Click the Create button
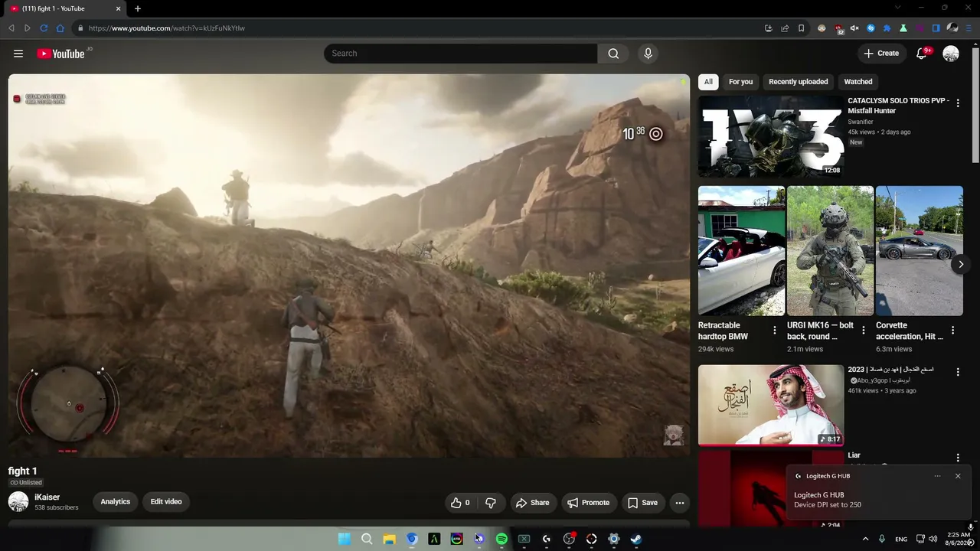980x551 pixels. (882, 54)
